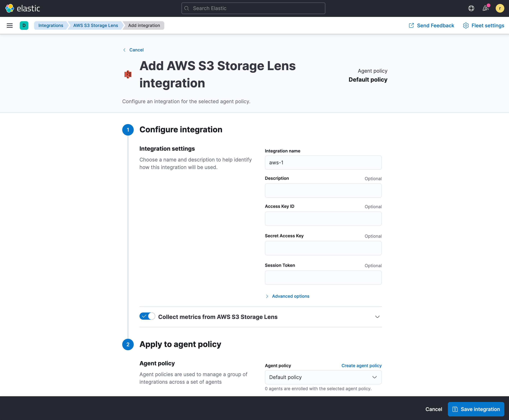This screenshot has height=420, width=509.
Task: Click the Apply to agent policy heading
Action: pyautogui.click(x=180, y=344)
